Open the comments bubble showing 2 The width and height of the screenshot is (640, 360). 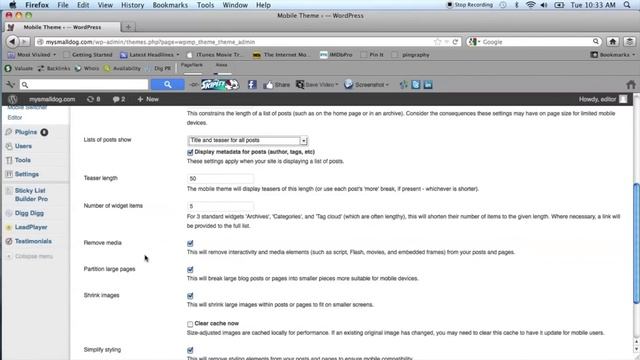(x=119, y=99)
